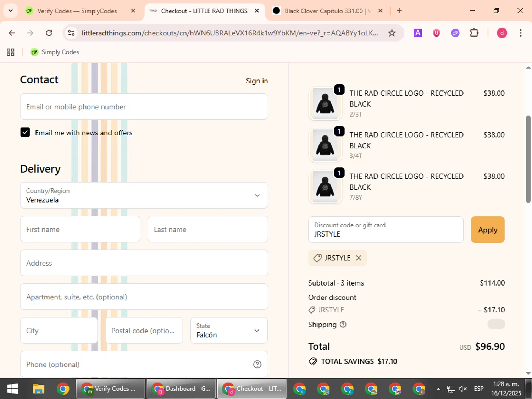Screen dimensions: 532x399
Task: Open the apps grid in bookmarks bar
Action: coord(11,52)
